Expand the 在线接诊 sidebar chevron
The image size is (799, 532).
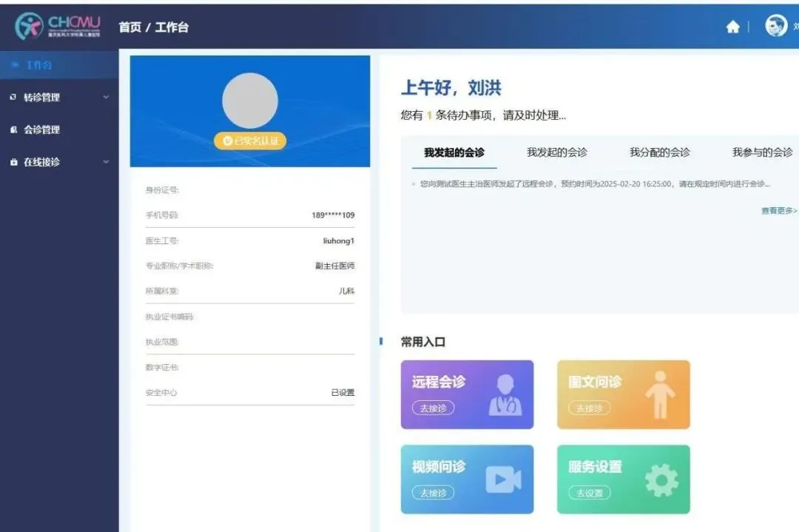pyautogui.click(x=106, y=162)
